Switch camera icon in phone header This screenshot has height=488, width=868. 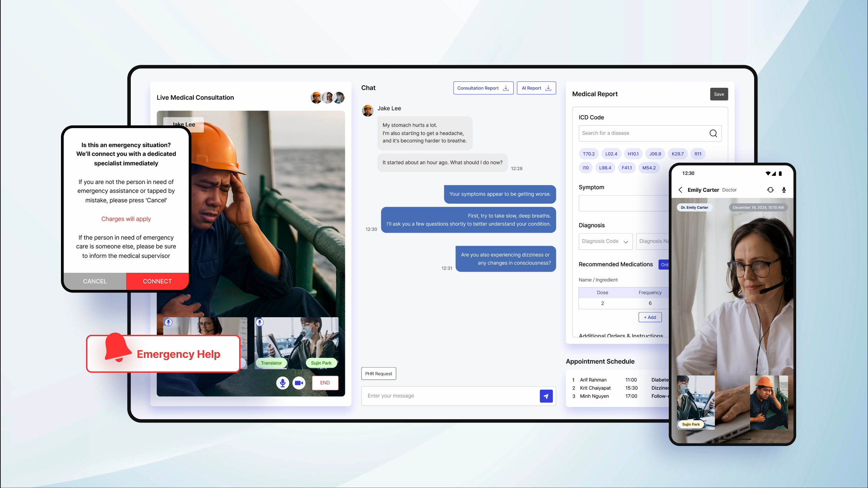point(770,190)
